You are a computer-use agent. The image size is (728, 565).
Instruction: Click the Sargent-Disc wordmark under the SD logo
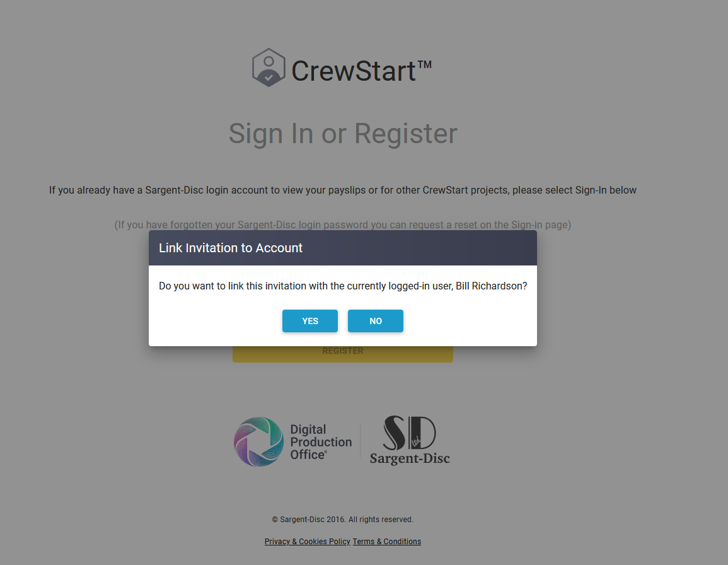tap(410, 458)
